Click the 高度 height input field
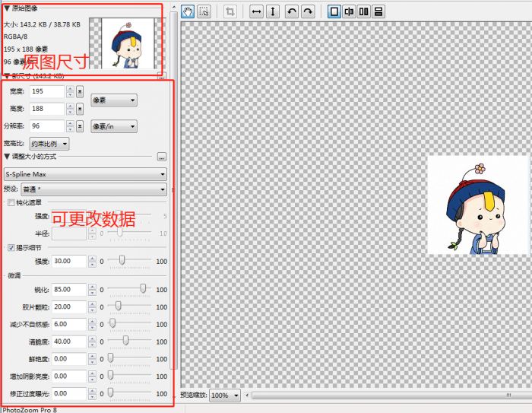This screenshot has height=413, width=532. [x=47, y=109]
